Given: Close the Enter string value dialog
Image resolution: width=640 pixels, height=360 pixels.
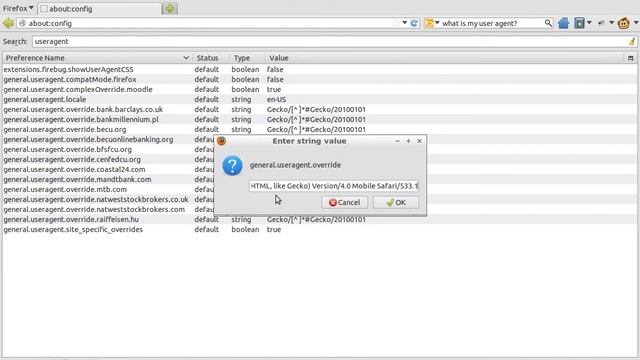Looking at the screenshot, I should (419, 141).
